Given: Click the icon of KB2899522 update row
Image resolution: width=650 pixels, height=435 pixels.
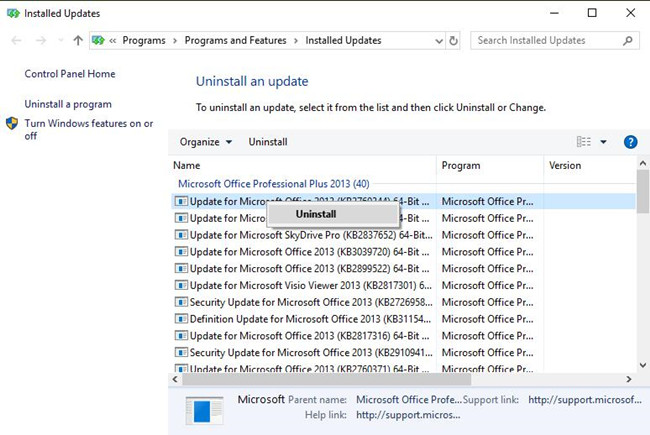Looking at the screenshot, I should (181, 269).
